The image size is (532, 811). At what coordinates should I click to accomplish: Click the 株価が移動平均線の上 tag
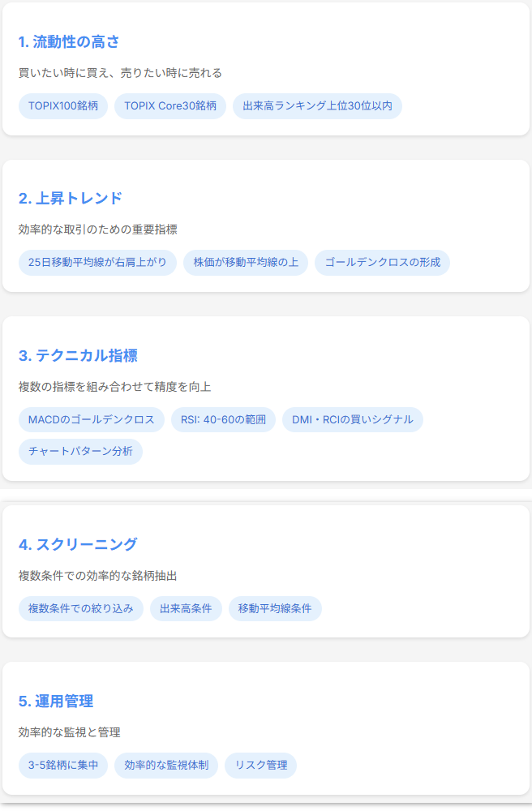[246, 263]
